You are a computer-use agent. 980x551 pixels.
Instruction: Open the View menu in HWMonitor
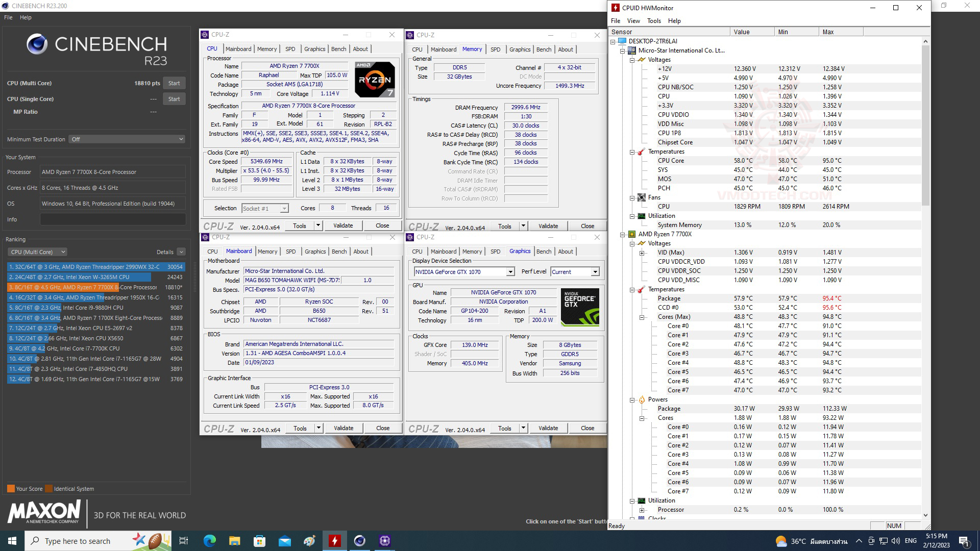(633, 21)
